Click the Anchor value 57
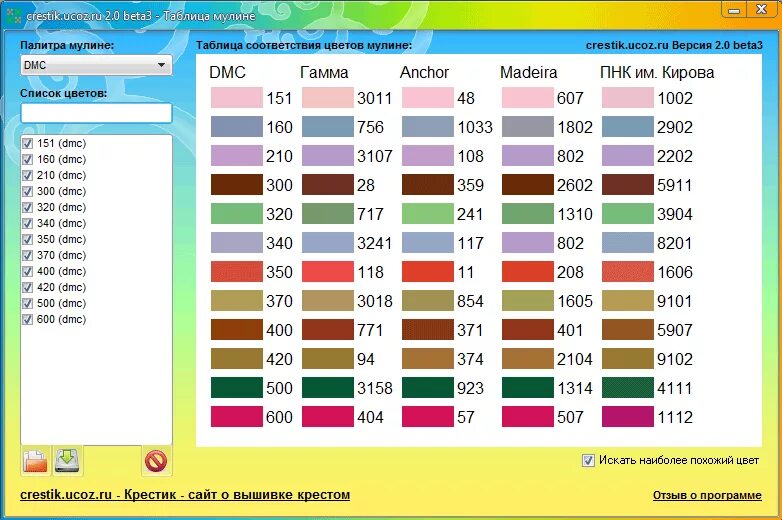 tap(466, 417)
